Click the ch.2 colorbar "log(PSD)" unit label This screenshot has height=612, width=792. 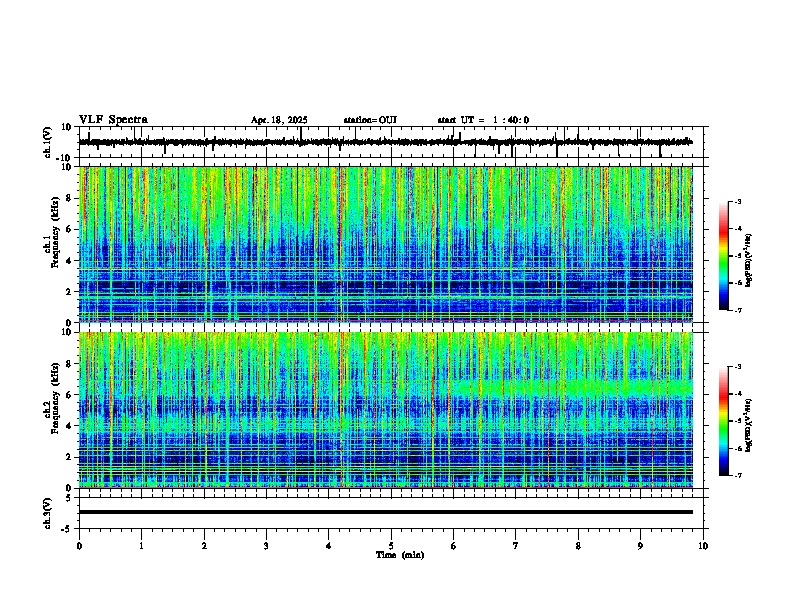(748, 425)
